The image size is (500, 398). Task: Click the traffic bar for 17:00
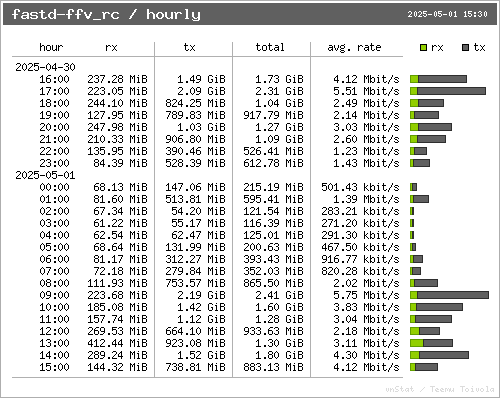tap(448, 91)
